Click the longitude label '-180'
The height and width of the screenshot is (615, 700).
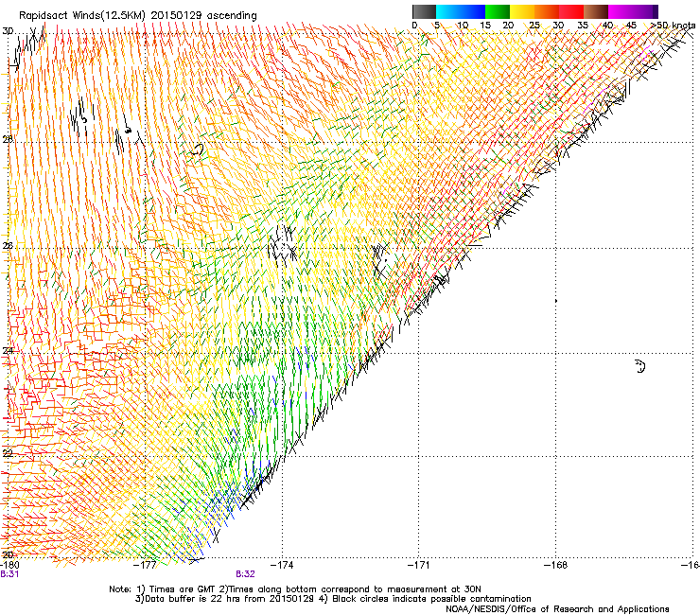[x=9, y=565]
